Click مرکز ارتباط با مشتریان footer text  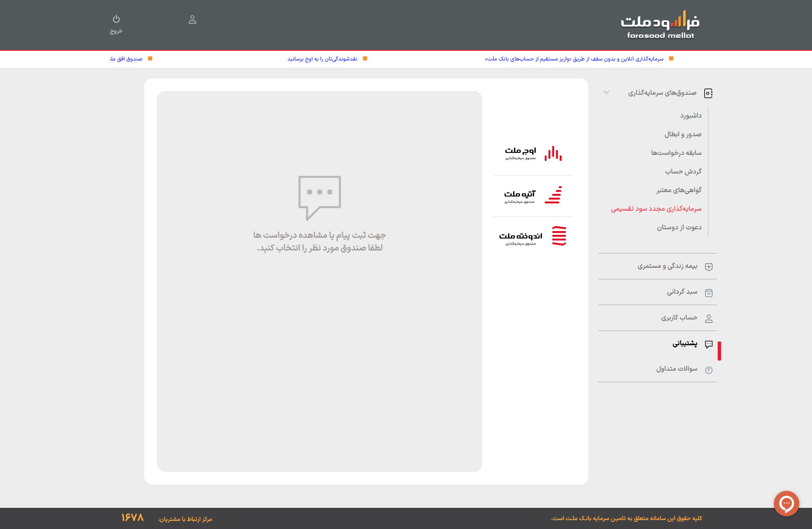pos(185,519)
